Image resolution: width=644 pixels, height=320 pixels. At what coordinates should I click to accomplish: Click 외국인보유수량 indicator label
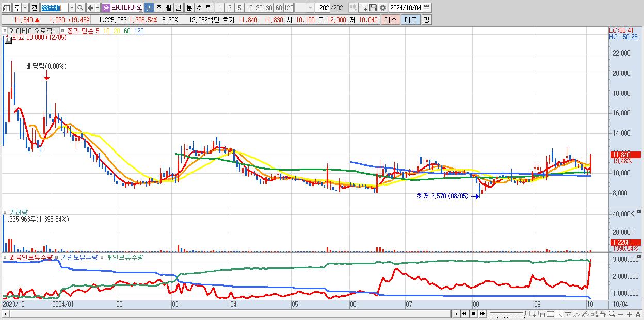[x=30, y=257]
